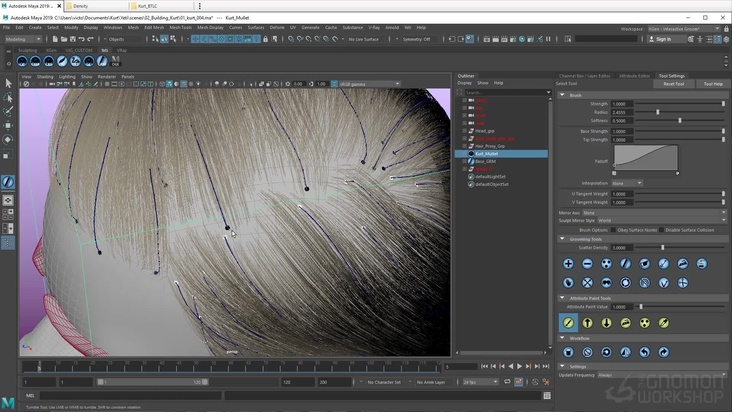Switch to the Channel Box / Layer Editor tab
This screenshot has width=732, height=412.
point(584,76)
